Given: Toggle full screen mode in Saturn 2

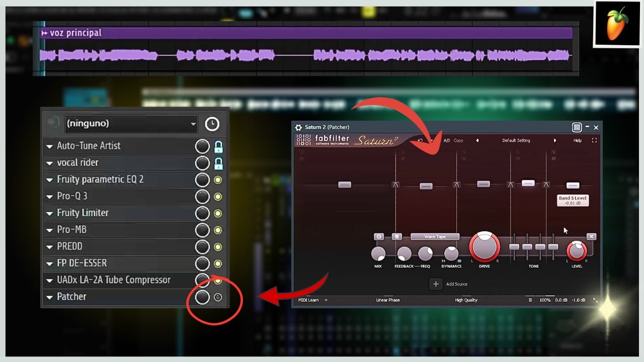Looking at the screenshot, I should pos(594,140).
